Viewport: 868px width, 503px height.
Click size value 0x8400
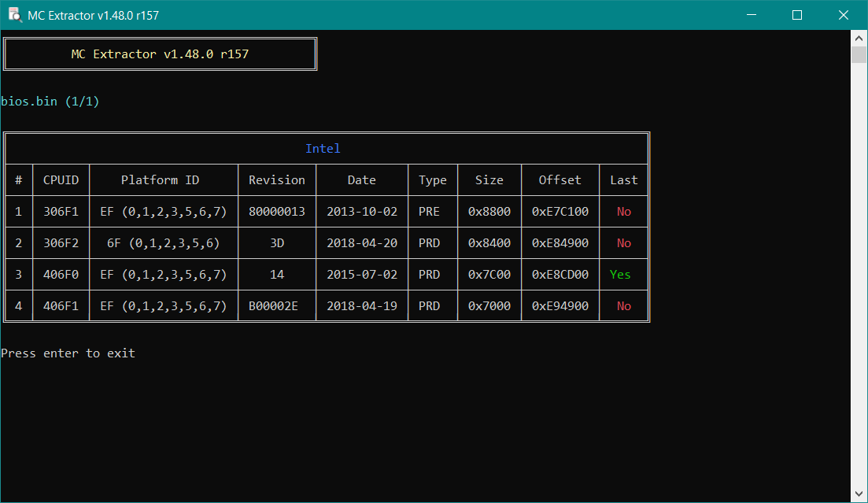pyautogui.click(x=489, y=243)
